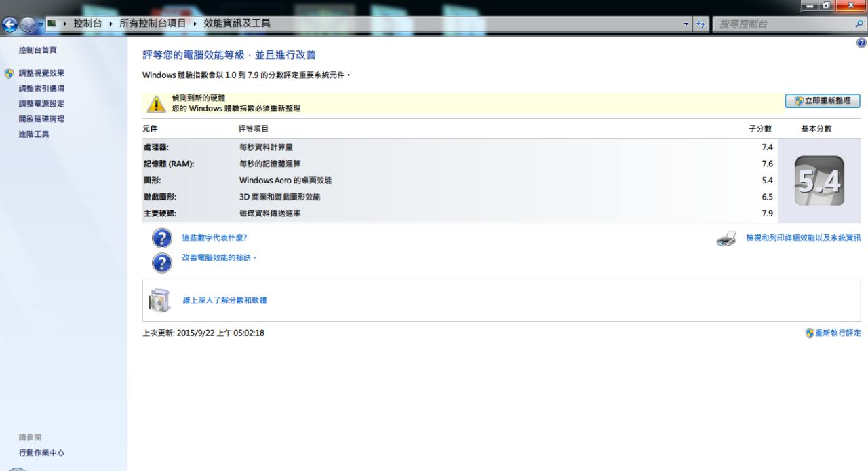Click the Forward navigation arrow button
This screenshot has width=868, height=471.
pyautogui.click(x=26, y=24)
